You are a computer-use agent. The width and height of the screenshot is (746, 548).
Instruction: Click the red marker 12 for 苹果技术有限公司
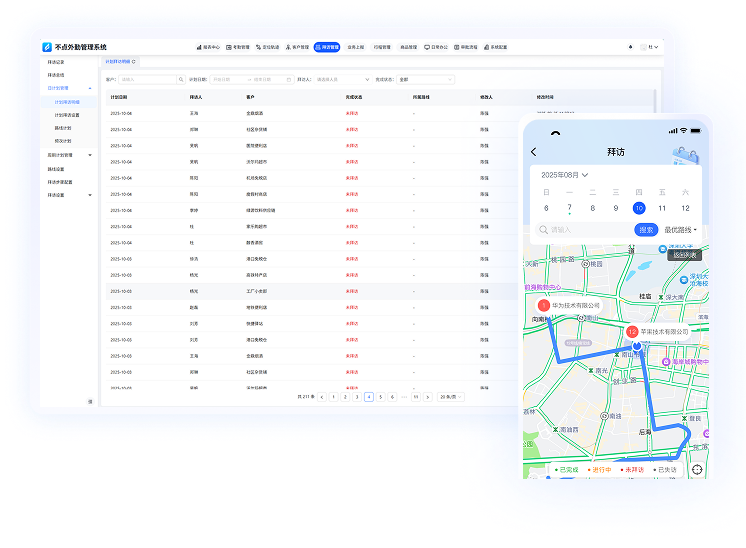[631, 331]
